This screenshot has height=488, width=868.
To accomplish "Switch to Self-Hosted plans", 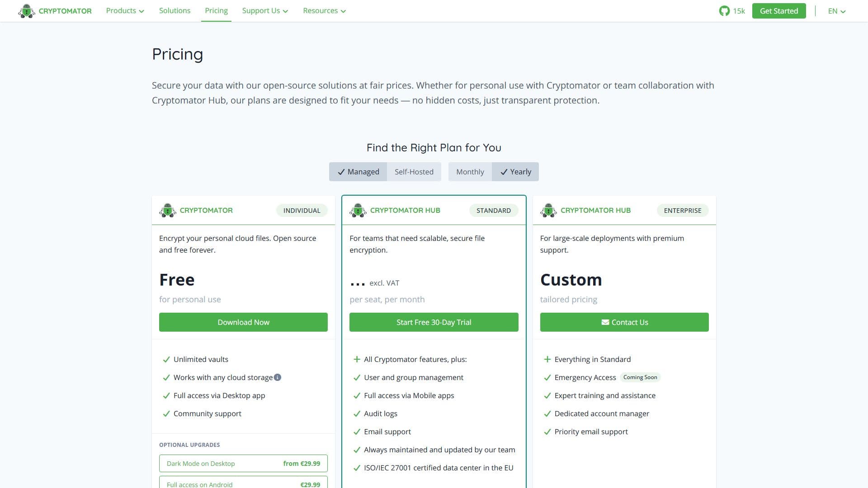I will [x=414, y=172].
